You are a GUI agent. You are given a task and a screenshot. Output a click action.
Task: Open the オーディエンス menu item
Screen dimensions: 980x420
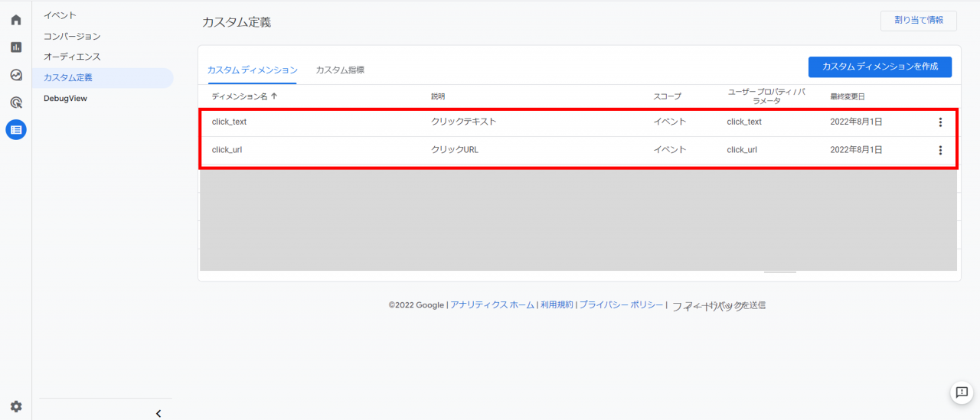[x=72, y=57]
